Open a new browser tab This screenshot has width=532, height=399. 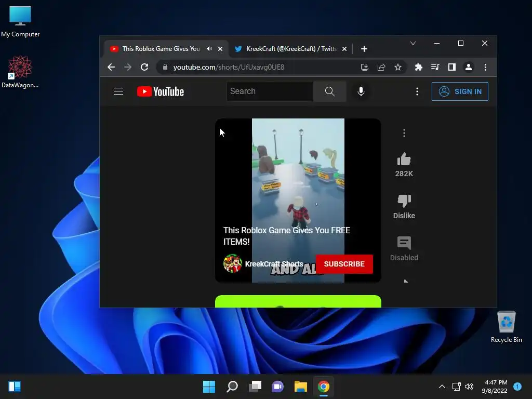click(x=364, y=49)
